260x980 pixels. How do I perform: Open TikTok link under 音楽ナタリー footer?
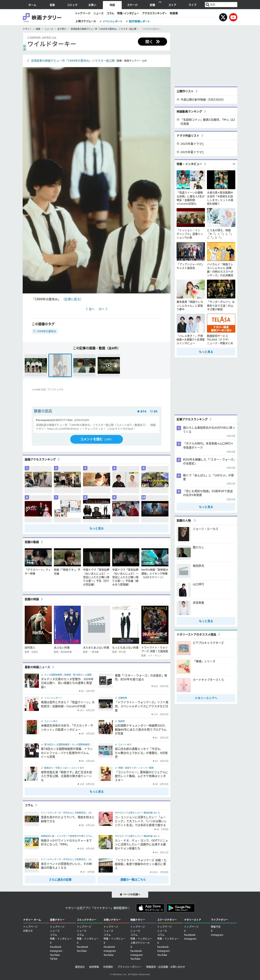click(54, 959)
